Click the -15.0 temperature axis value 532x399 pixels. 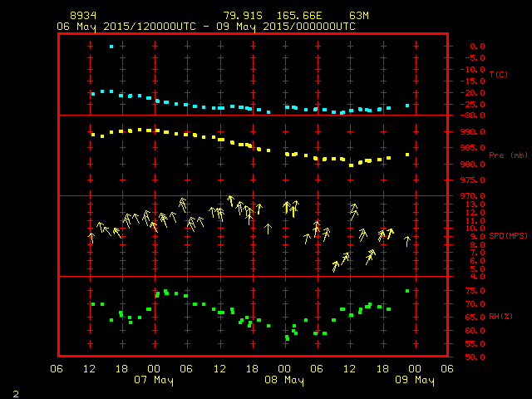[473, 81]
